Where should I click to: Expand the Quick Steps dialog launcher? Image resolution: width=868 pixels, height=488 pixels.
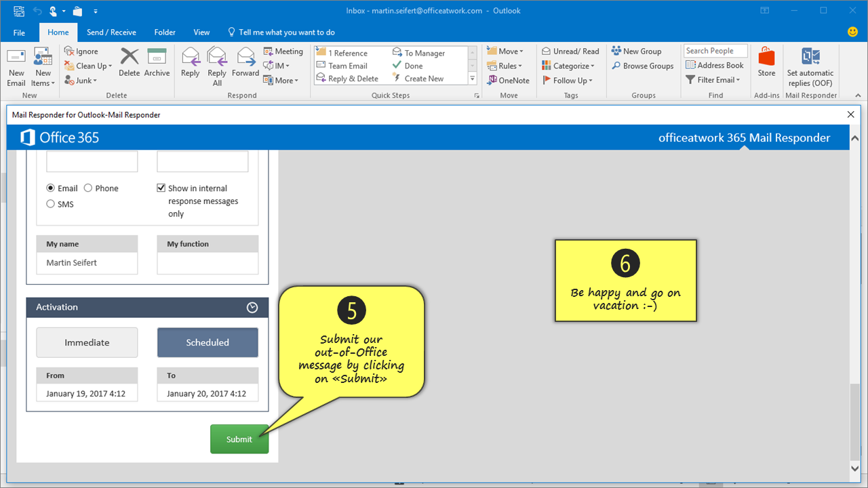coord(475,96)
